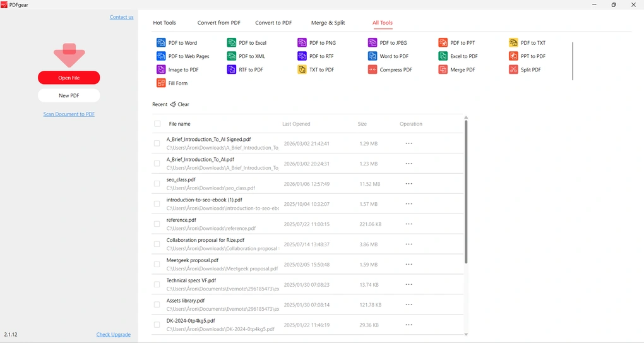Viewport: 644px width, 343px height.
Task: Start the PDF to TXT tool
Action: coord(527,43)
